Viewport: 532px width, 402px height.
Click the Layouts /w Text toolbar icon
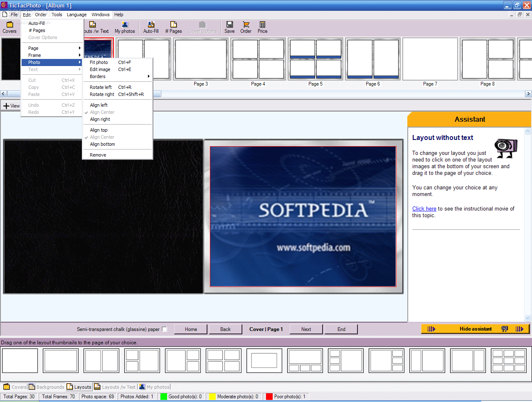click(96, 27)
